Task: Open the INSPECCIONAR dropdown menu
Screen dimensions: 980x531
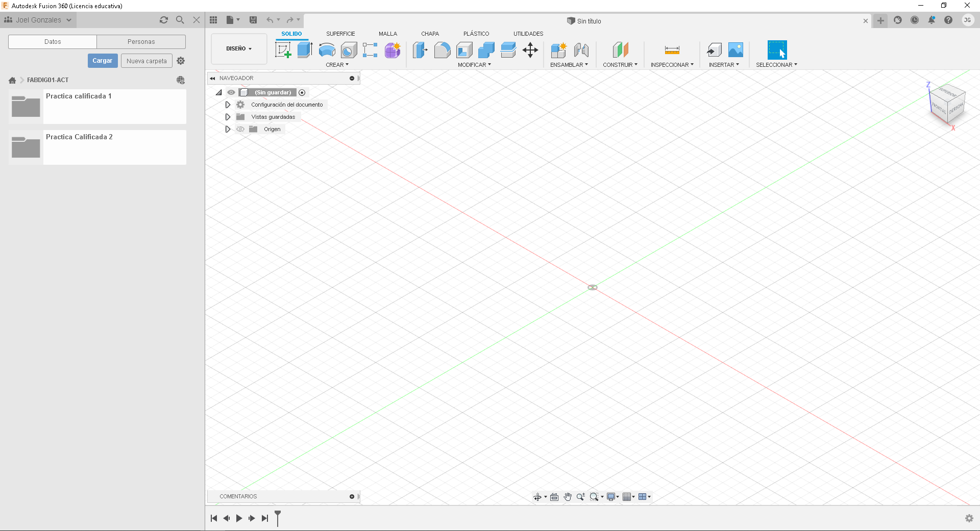Action: click(672, 65)
